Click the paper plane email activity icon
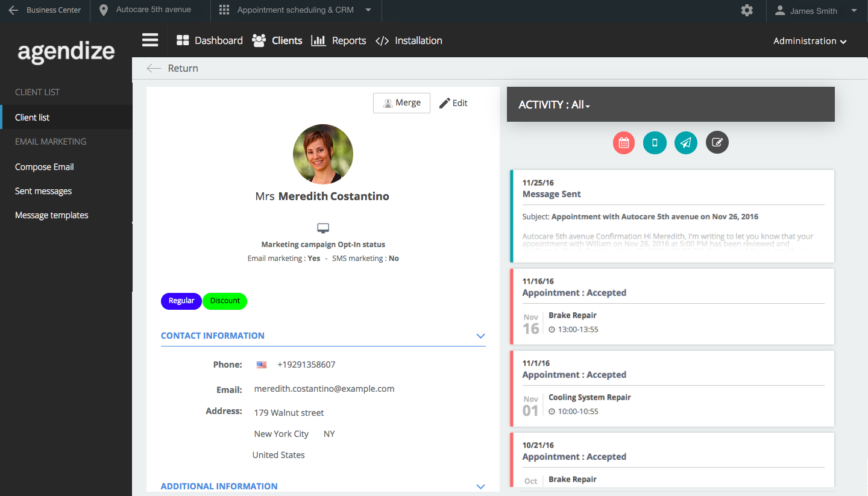This screenshot has height=496, width=868. (x=686, y=143)
